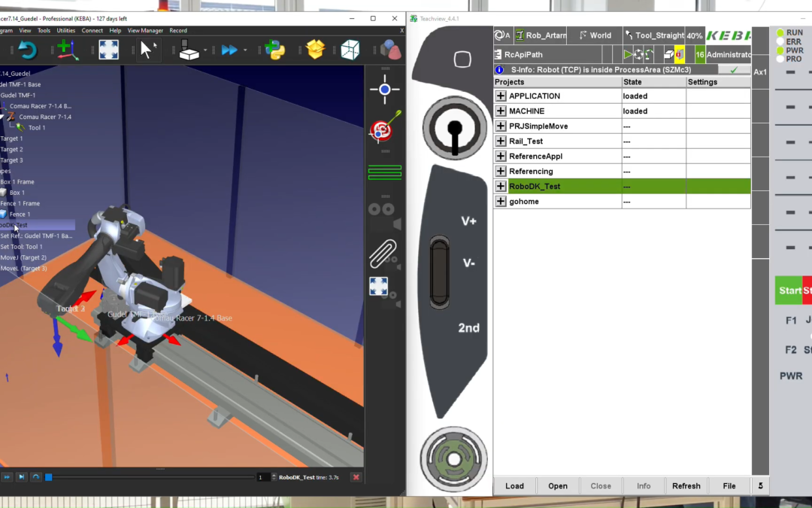Screen dimensions: 812x508
Task: Select Fence 1 item in tree
Action: click(x=20, y=214)
